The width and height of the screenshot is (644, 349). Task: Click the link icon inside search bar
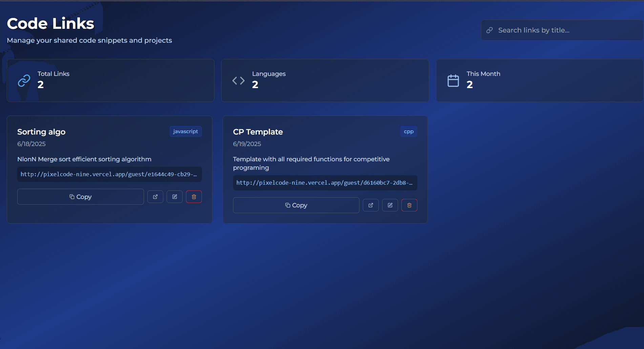point(490,30)
